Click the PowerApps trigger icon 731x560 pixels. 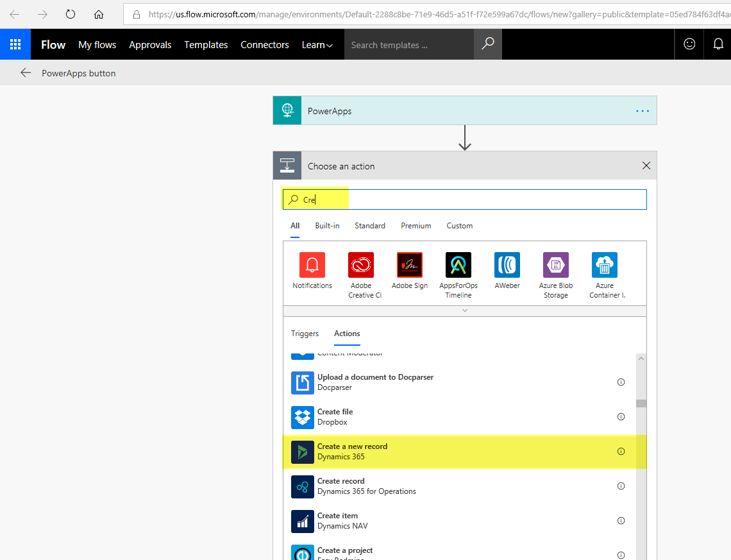click(287, 110)
